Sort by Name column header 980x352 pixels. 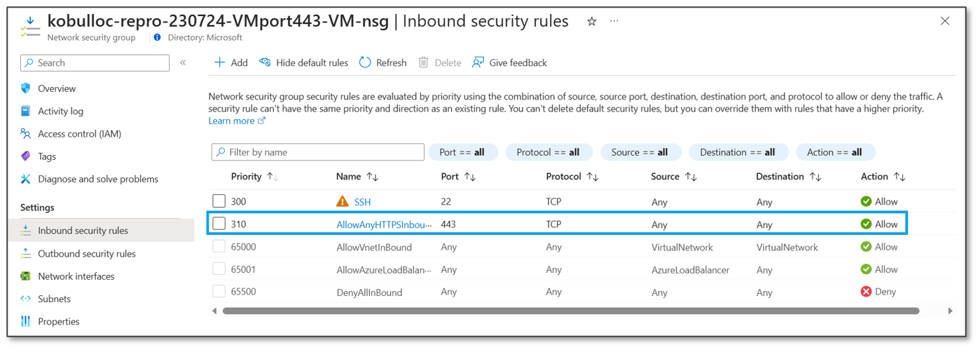tap(357, 177)
